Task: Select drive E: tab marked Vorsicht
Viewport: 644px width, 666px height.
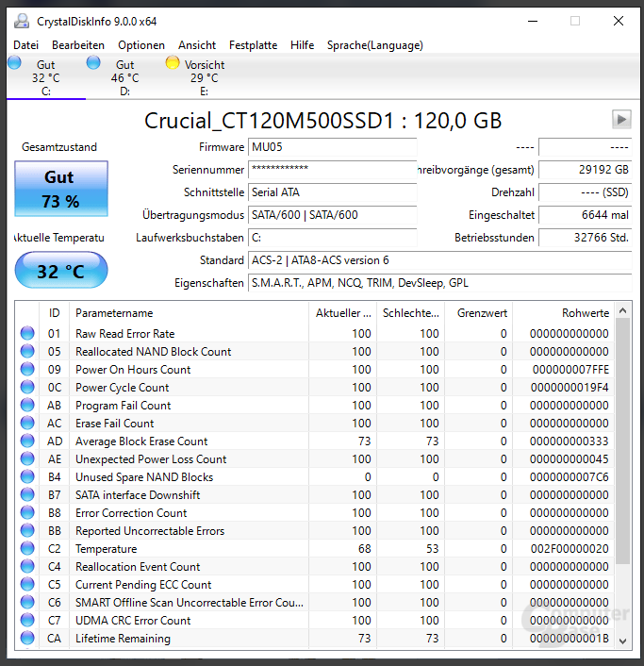Action: 204,77
